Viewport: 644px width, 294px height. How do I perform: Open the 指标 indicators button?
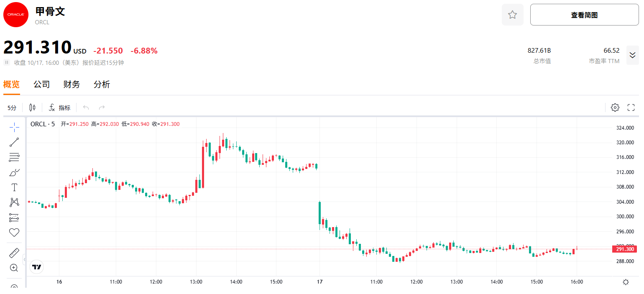pos(59,108)
